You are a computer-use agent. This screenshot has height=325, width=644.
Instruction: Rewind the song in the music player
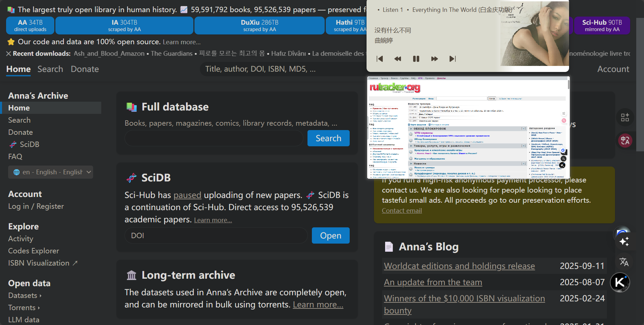click(x=398, y=59)
